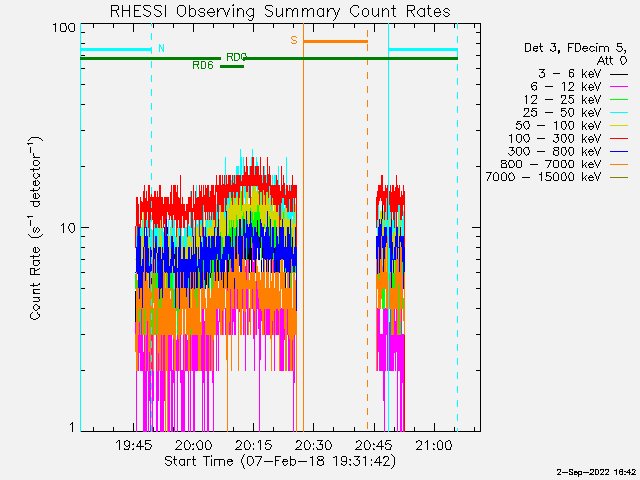Screen dimensions: 640x480
Task: Click the cyan N interval bar at top left
Action: (x=116, y=49)
